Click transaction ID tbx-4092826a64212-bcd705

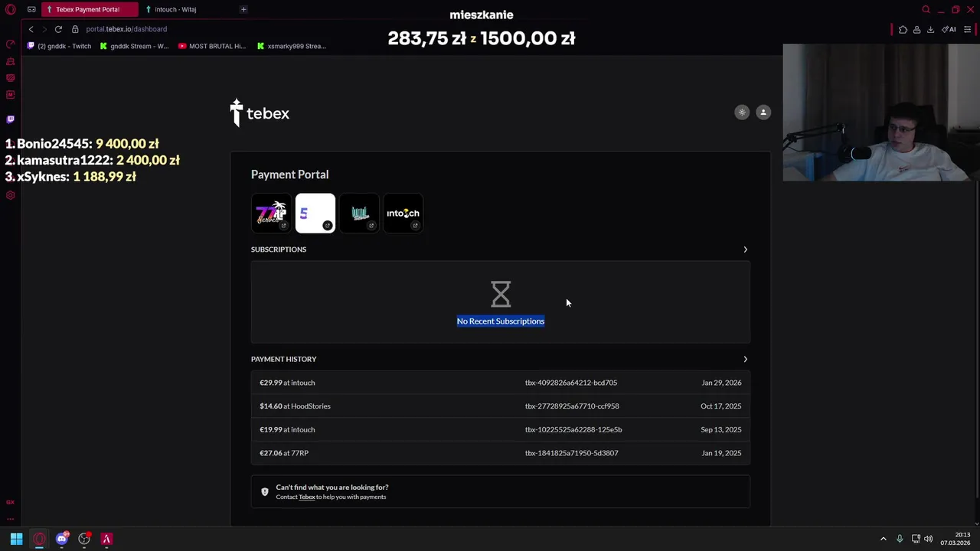click(571, 383)
